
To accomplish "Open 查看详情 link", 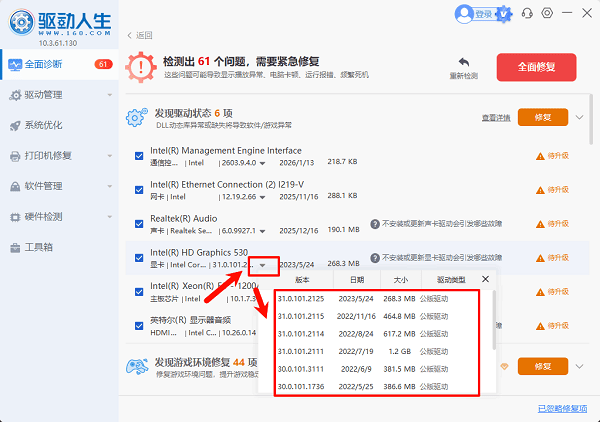I will [x=496, y=118].
